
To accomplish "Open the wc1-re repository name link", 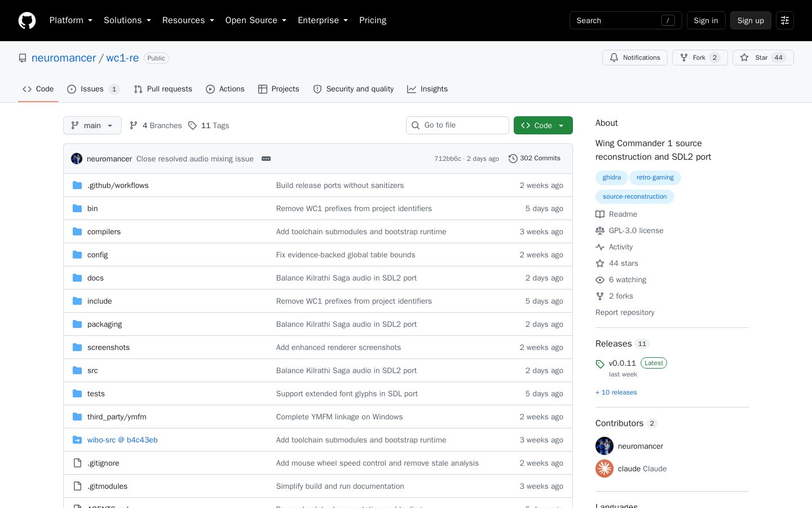I will pyautogui.click(x=122, y=58).
